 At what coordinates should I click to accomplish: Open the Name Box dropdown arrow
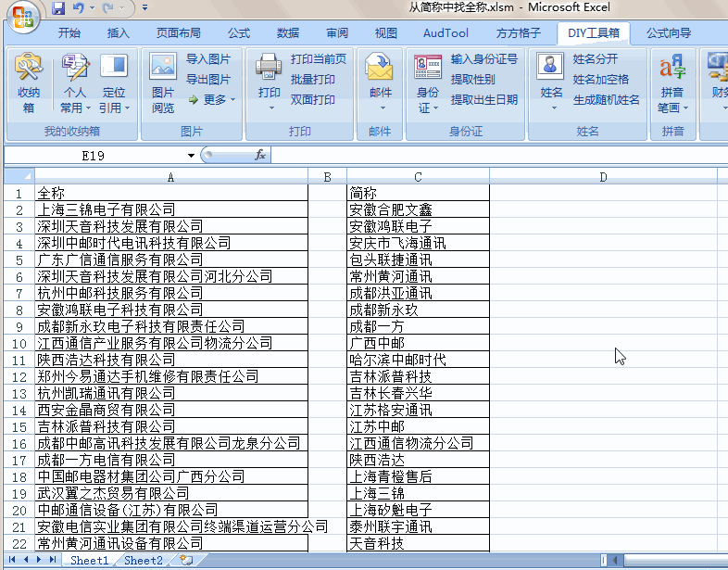click(x=192, y=156)
